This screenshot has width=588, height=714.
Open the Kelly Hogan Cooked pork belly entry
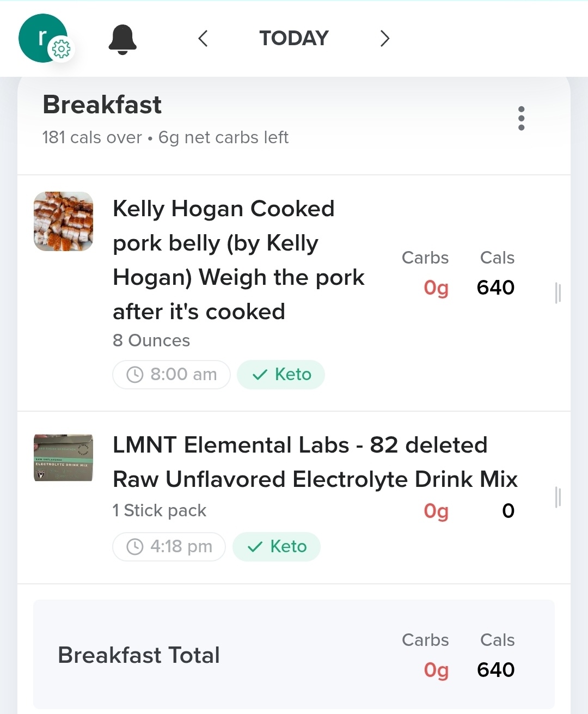pos(238,260)
